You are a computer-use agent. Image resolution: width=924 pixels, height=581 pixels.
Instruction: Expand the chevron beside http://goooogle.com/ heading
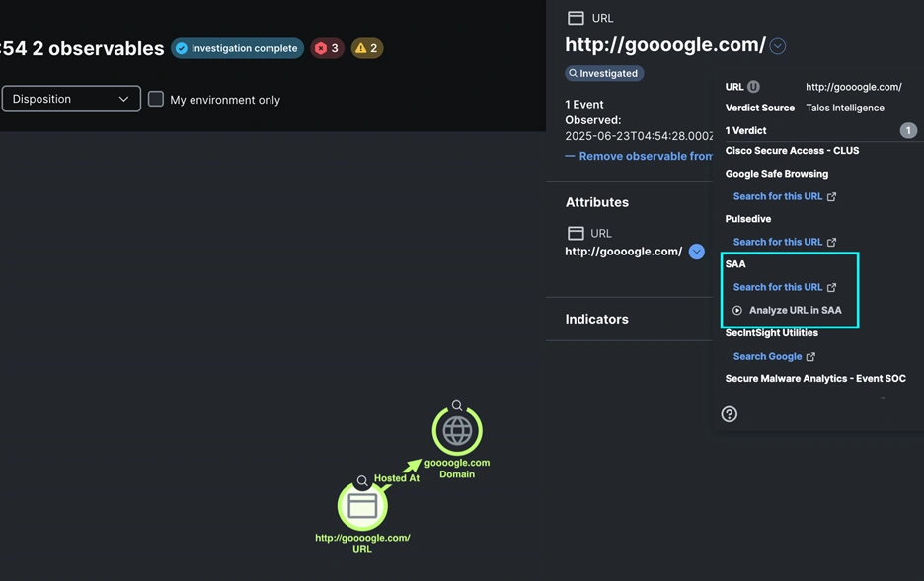[777, 45]
